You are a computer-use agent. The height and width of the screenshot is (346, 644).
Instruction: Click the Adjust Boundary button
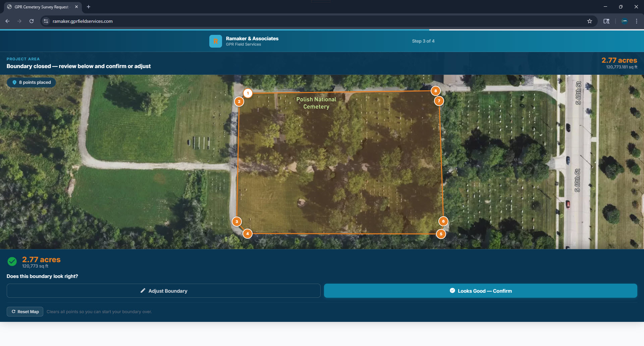pos(164,291)
